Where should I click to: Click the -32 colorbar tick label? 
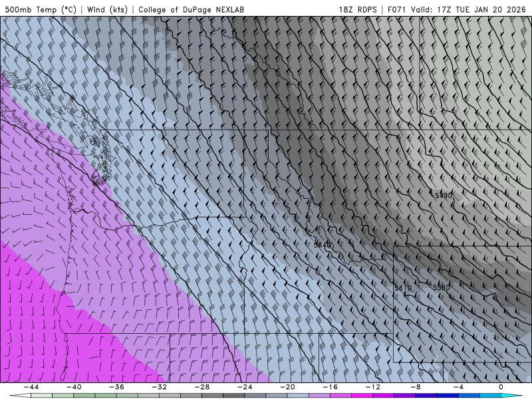[159, 387]
